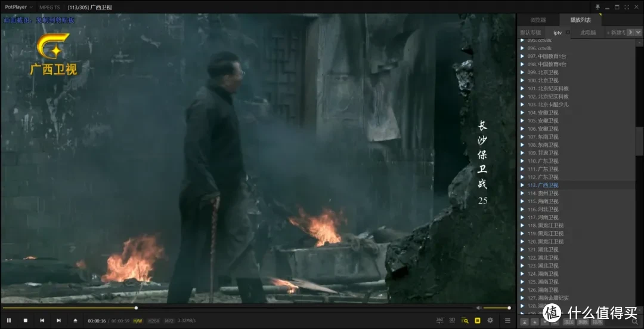
Task: Toggle 360-degree video mode
Action: [x=439, y=320]
